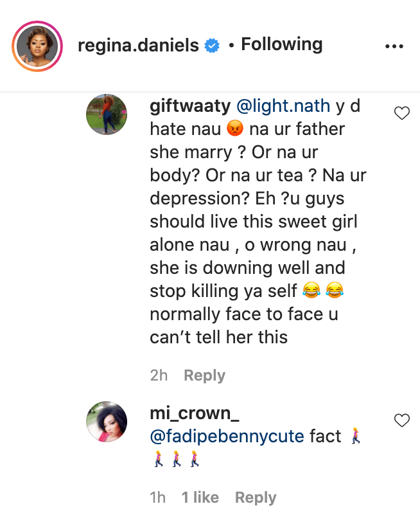Viewport: 420px width, 513px height.
Task: Open the @light.nath mention
Action: coord(283,106)
